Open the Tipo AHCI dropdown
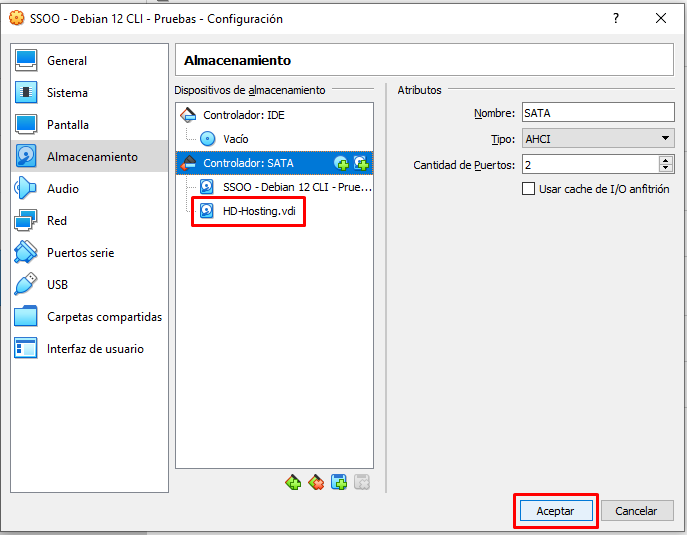 [x=597, y=139]
